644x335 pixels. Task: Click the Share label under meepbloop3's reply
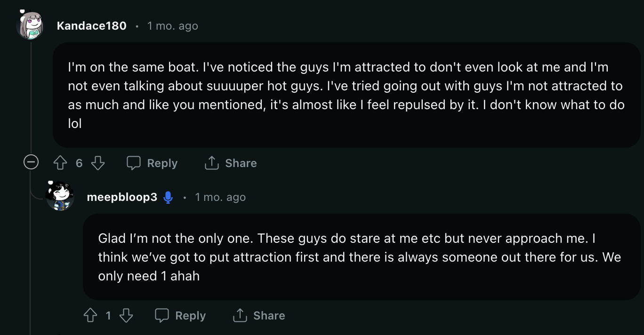269,316
